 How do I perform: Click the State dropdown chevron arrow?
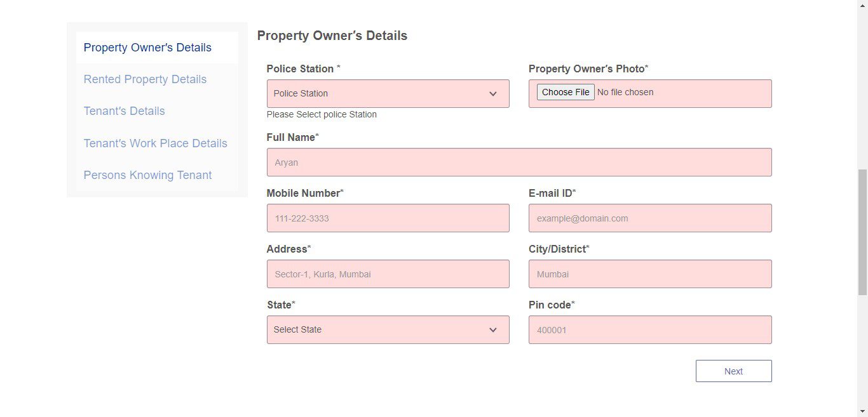[x=493, y=329]
